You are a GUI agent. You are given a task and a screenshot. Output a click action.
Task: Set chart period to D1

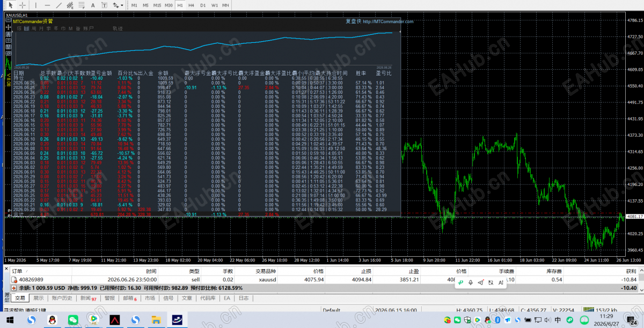[203, 5]
